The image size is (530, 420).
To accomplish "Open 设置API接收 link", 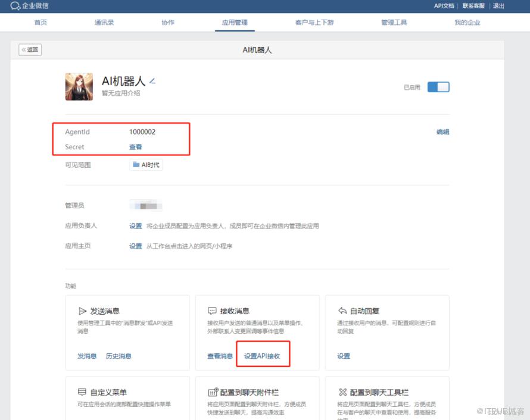I will pos(262,356).
